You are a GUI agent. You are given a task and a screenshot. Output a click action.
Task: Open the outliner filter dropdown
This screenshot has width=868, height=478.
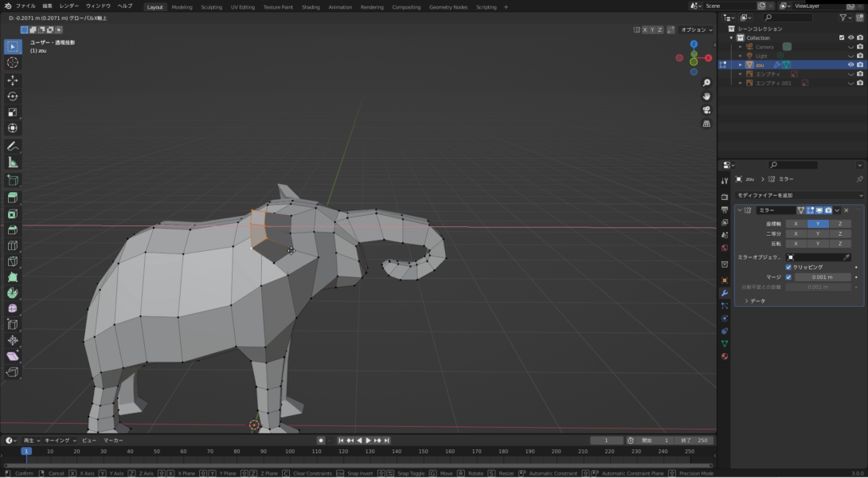click(x=845, y=18)
